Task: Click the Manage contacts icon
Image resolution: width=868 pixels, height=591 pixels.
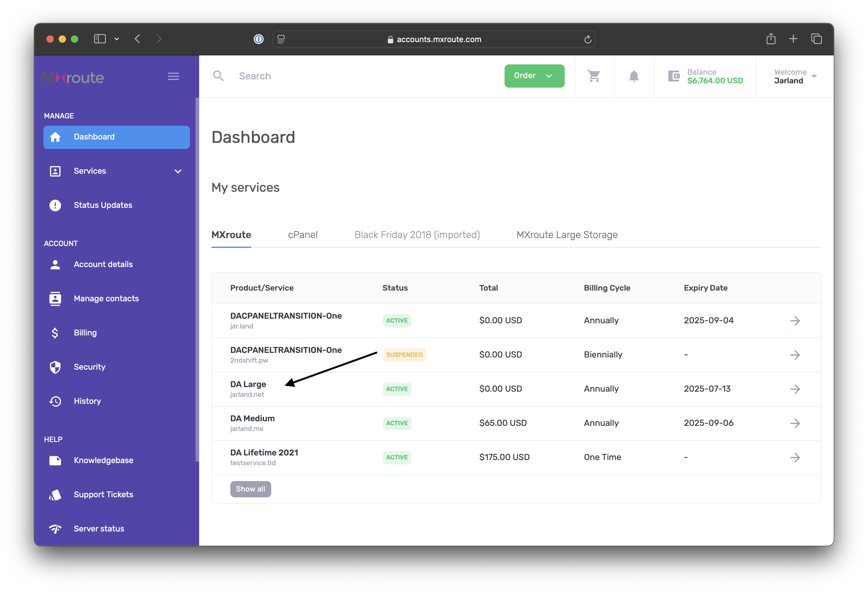Action: pos(55,299)
